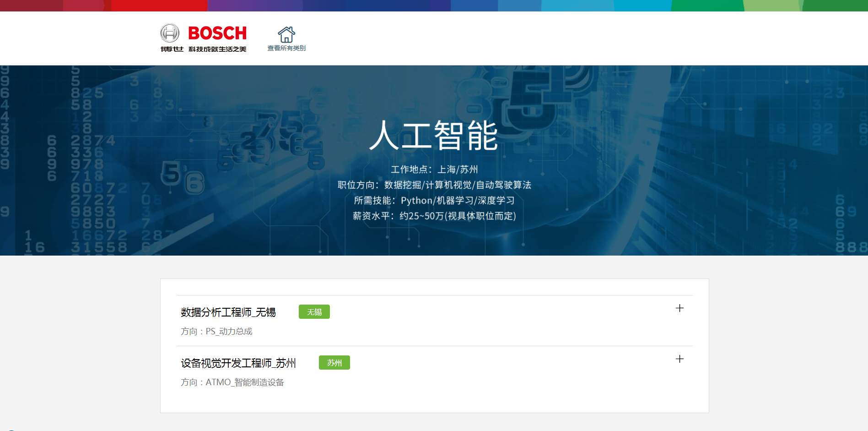Click the house icon in the header
Screen dimensions: 868x431
click(x=286, y=34)
